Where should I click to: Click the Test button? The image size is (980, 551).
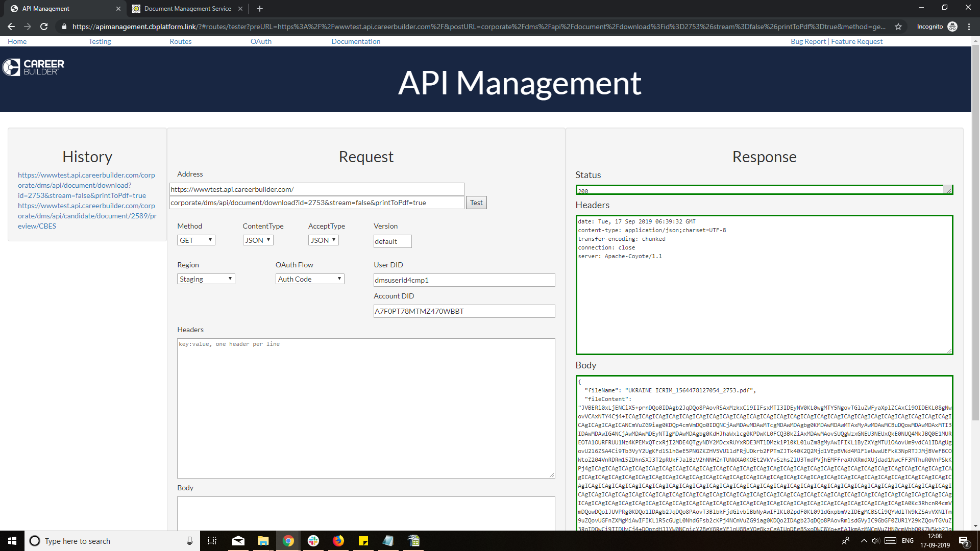(476, 203)
